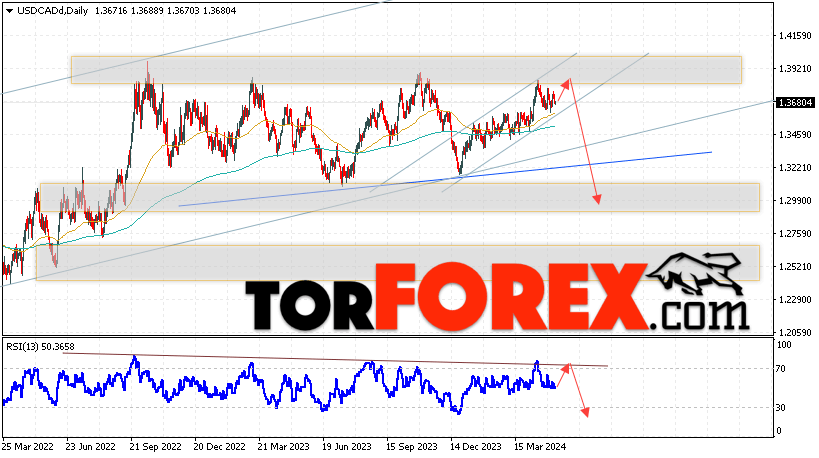
Task: Click the 15 Mar 2024 date label
Action: (x=540, y=447)
